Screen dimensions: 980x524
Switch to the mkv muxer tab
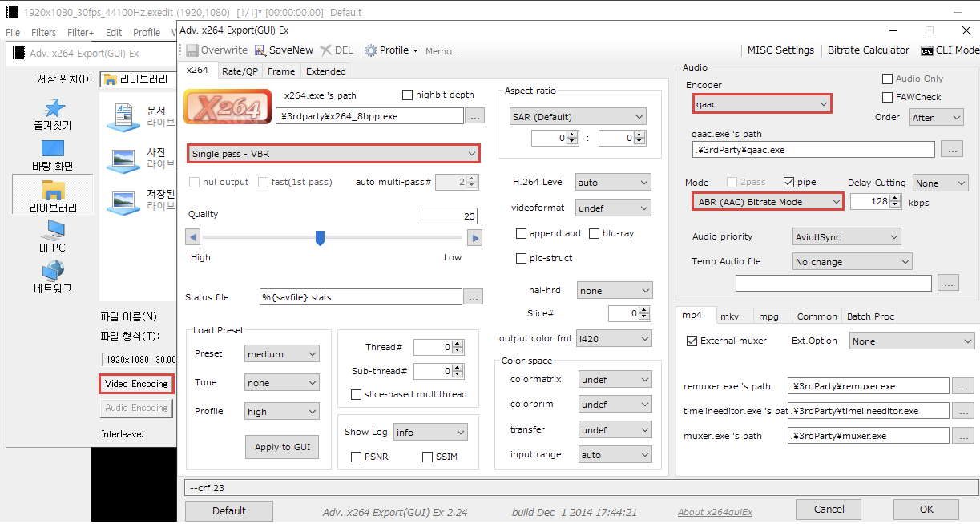[729, 316]
